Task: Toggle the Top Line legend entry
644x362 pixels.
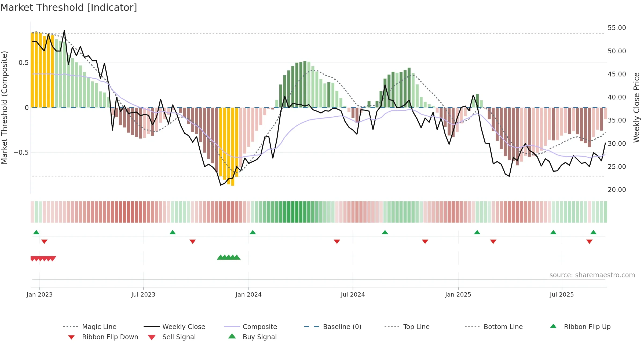Action: (x=407, y=327)
